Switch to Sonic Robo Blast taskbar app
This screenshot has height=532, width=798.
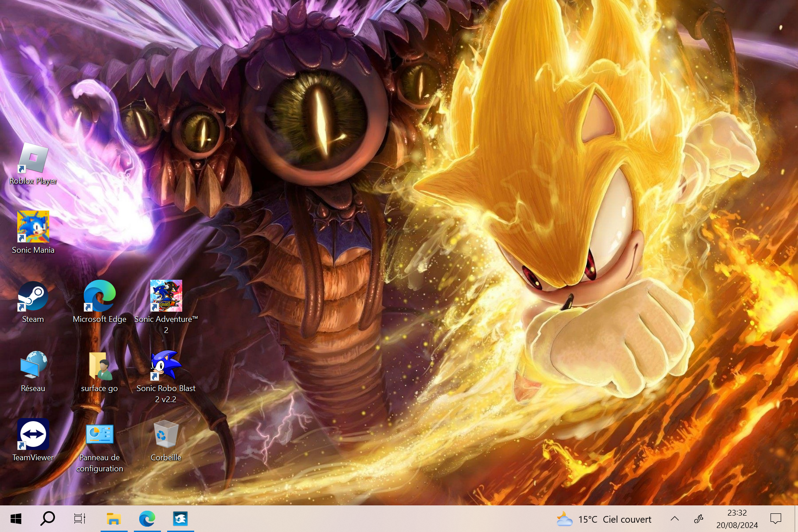pos(180,519)
